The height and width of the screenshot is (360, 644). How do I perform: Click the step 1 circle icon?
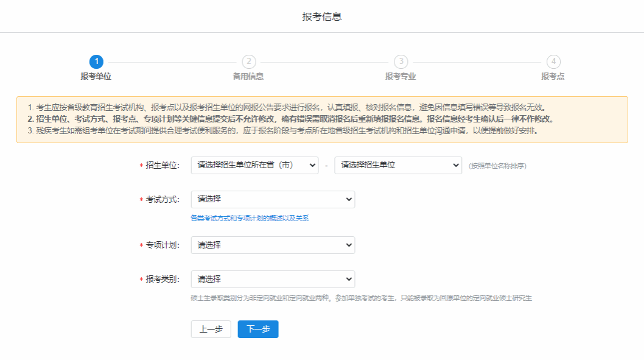click(x=96, y=62)
